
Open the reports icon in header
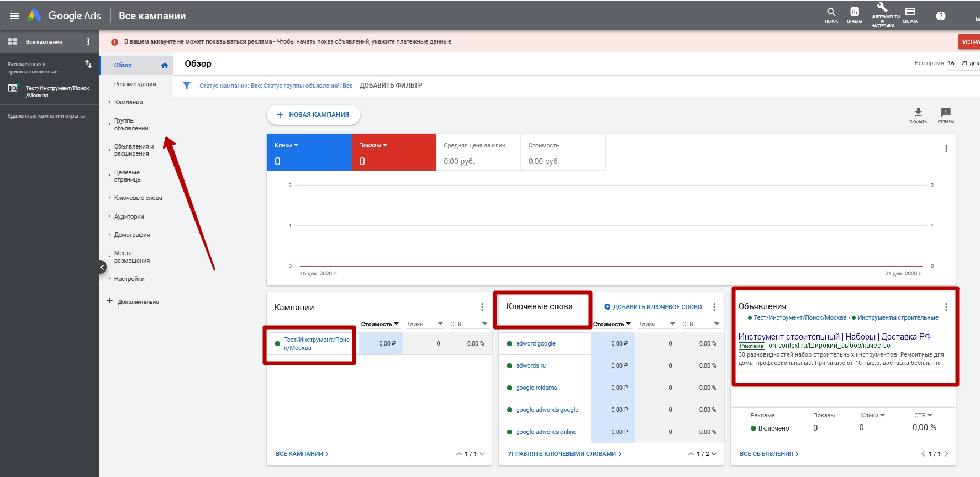click(x=854, y=12)
